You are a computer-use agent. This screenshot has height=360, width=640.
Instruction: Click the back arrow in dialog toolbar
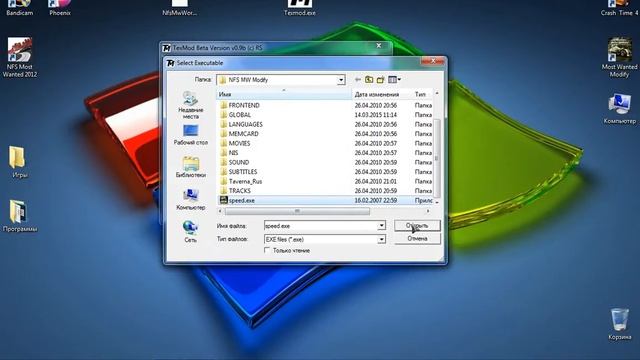[x=358, y=80]
